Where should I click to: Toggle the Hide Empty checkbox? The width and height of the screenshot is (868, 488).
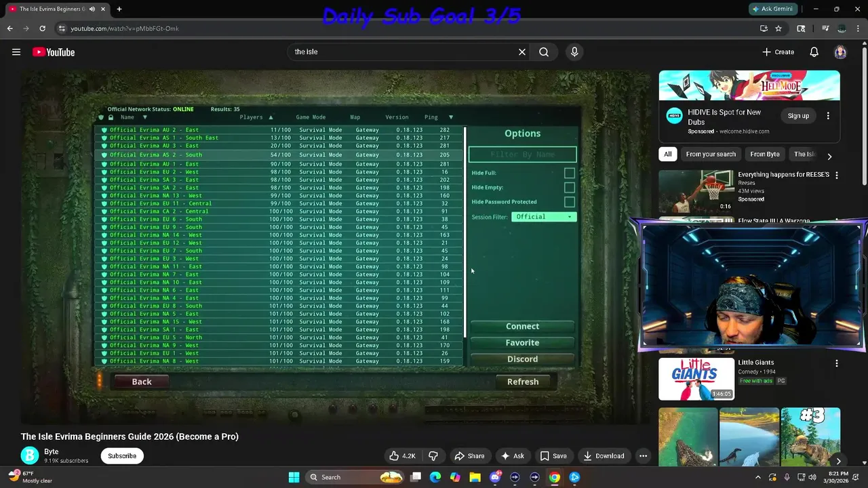point(569,187)
